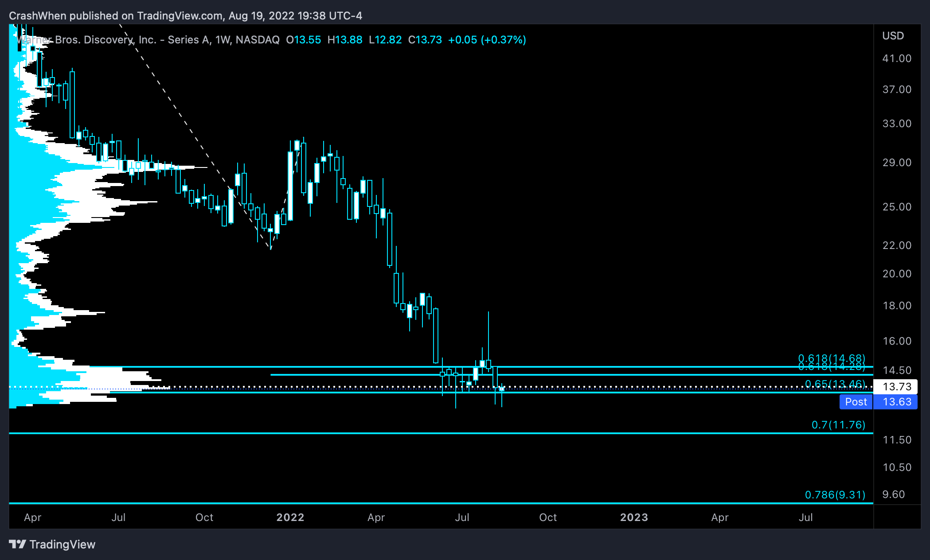The width and height of the screenshot is (930, 560).
Task: Click the 0.7(11.76) Fibonacci label
Action: [x=838, y=425]
